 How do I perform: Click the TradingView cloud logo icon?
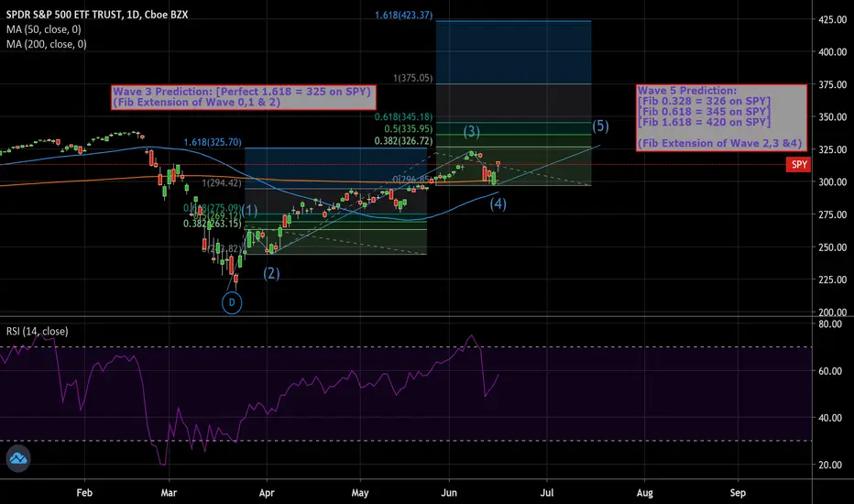[18, 458]
